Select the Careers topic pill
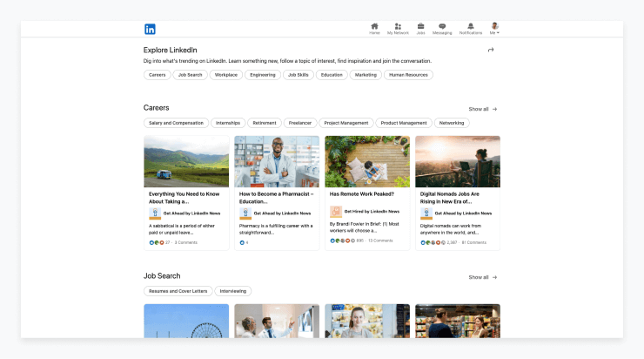The height and width of the screenshot is (359, 644). (x=157, y=75)
